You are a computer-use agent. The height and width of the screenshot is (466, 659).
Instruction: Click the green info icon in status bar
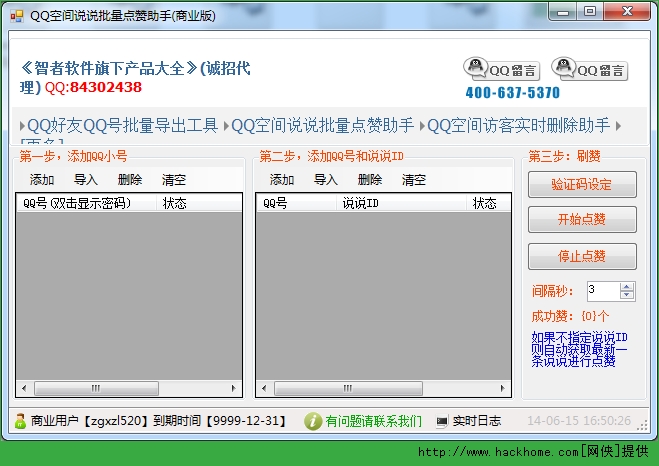coord(313,421)
